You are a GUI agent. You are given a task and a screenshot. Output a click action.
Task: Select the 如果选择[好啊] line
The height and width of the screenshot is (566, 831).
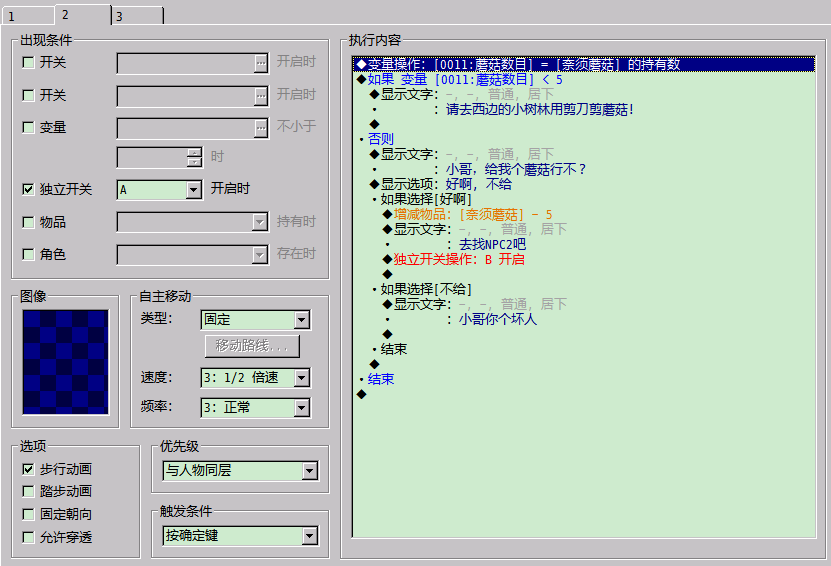pyautogui.click(x=584, y=199)
